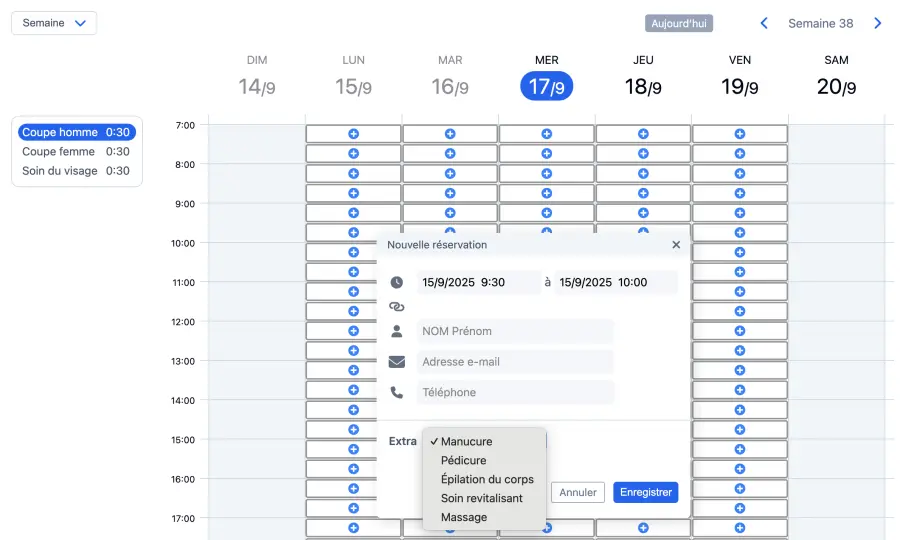Open the Semaine view dropdown
Image resolution: width=900 pixels, height=540 pixels.
(54, 23)
